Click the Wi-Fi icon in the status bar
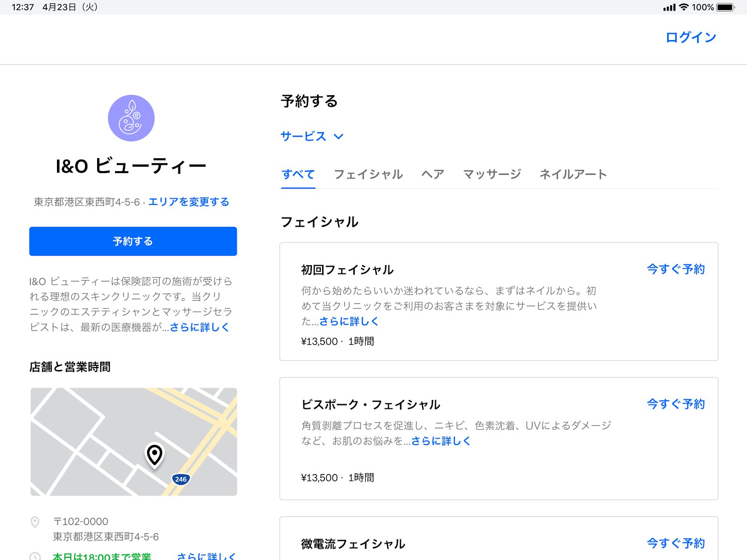This screenshot has width=747, height=560. coord(684,7)
